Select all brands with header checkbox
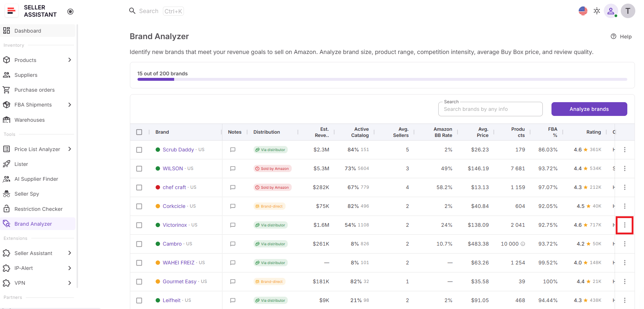644x309 pixels. 139,132
